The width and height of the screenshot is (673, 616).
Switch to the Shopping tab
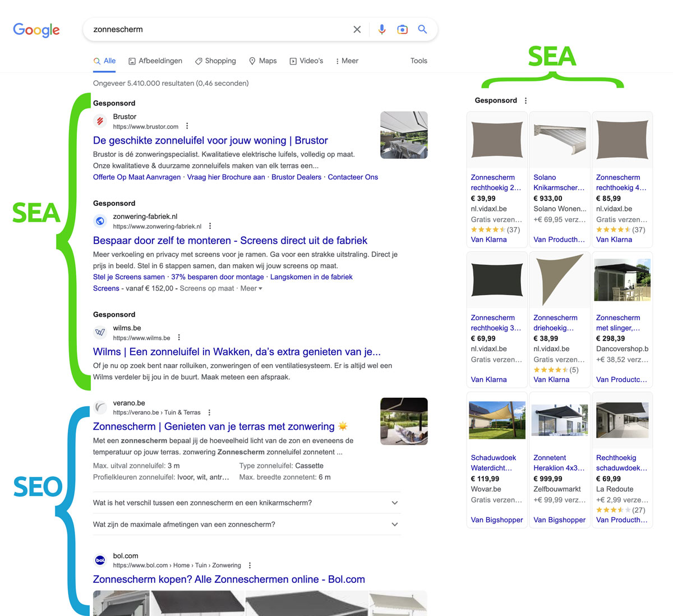point(215,61)
